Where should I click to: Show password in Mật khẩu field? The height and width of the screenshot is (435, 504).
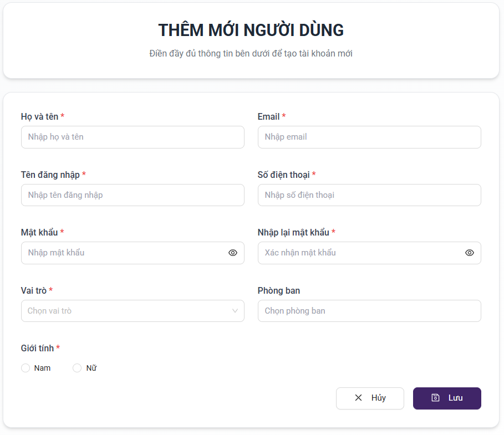click(233, 253)
